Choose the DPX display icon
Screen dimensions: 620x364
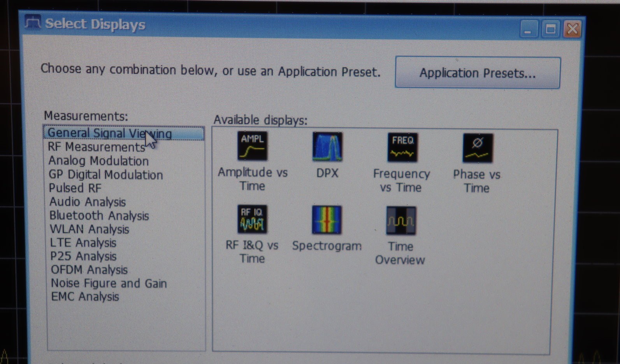(327, 147)
